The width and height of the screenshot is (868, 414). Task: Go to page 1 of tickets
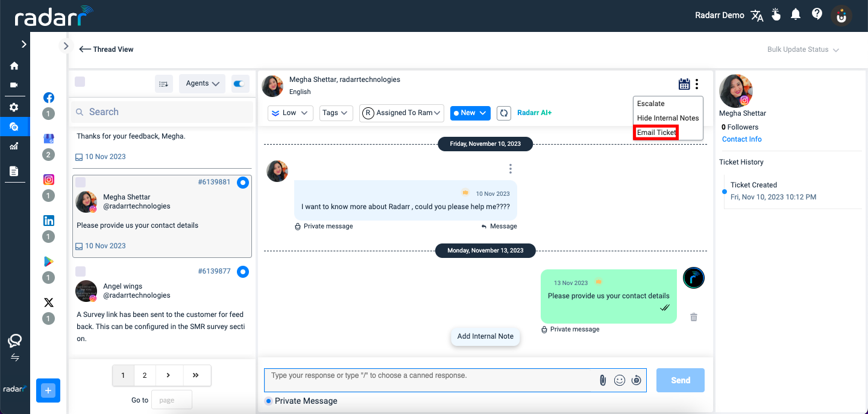pyautogui.click(x=123, y=375)
